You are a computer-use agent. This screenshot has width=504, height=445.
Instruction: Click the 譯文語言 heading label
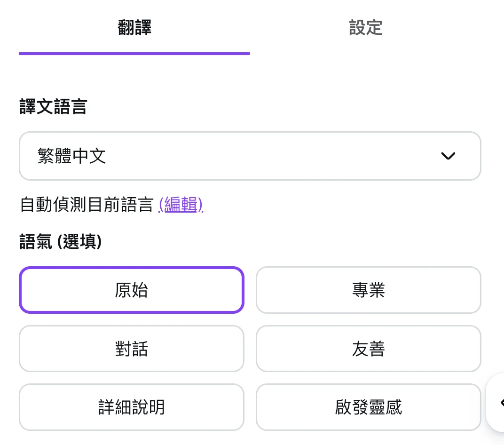tap(53, 107)
